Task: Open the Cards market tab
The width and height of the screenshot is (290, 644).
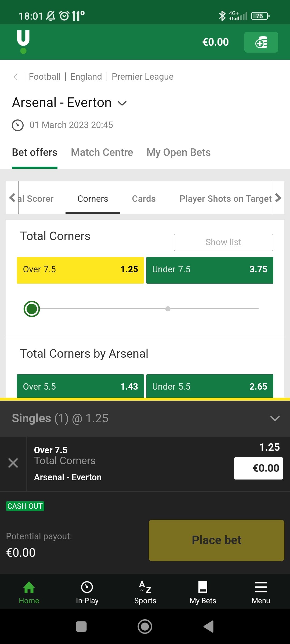Action: [144, 199]
